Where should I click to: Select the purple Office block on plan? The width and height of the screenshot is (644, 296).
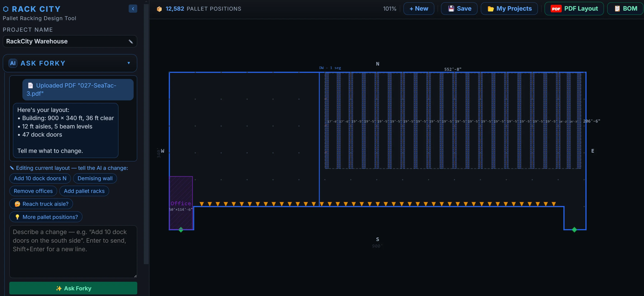coord(181,203)
